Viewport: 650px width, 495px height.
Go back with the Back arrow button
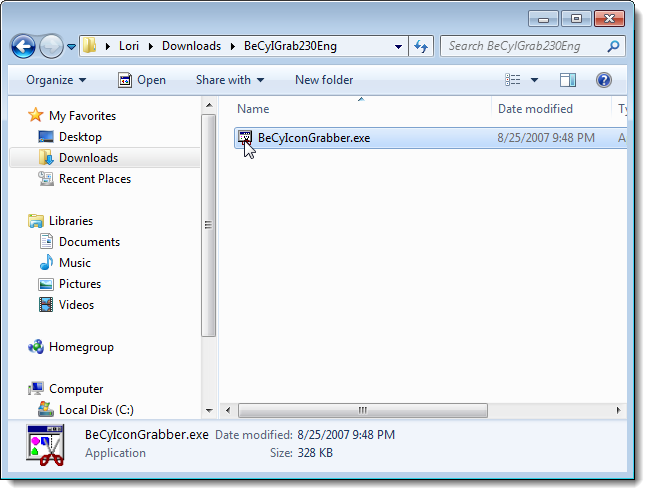[x=23, y=46]
